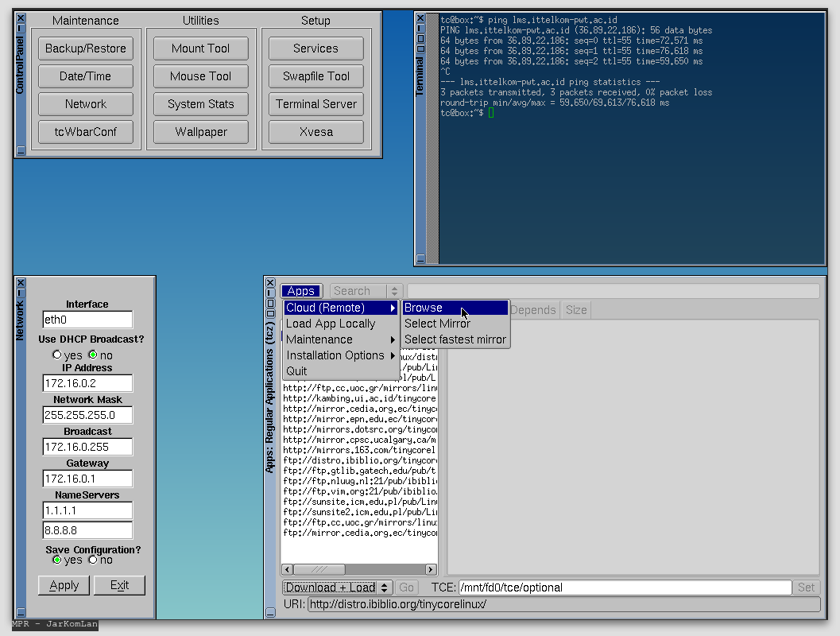Maximize the Apps window using titlebar icon
Image resolution: width=840 pixels, height=636 pixels.
[x=270, y=303]
